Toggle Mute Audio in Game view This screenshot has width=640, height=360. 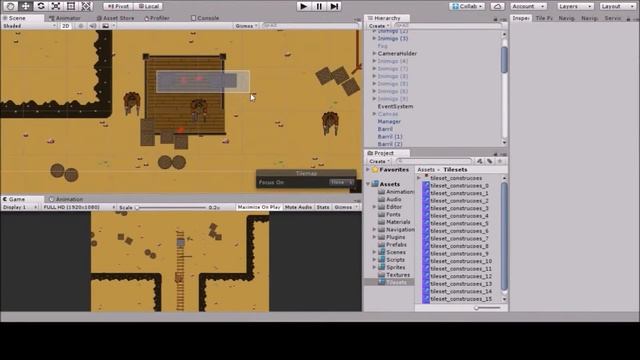[298, 207]
